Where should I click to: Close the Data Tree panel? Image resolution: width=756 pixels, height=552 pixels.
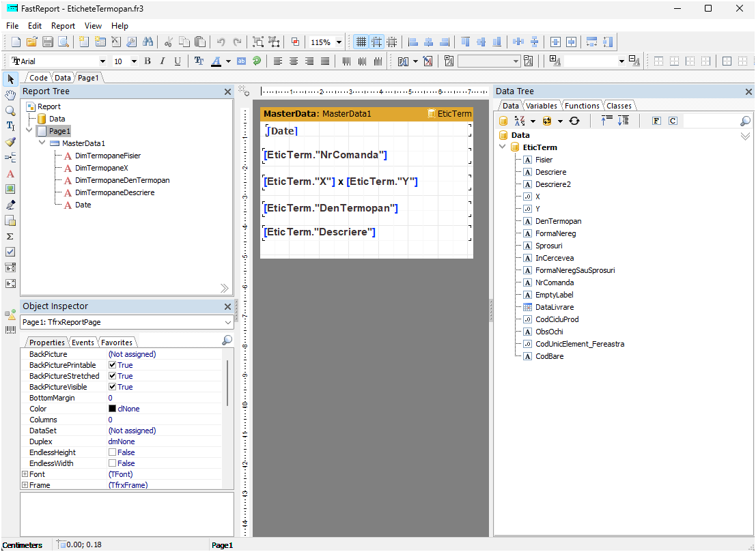748,91
